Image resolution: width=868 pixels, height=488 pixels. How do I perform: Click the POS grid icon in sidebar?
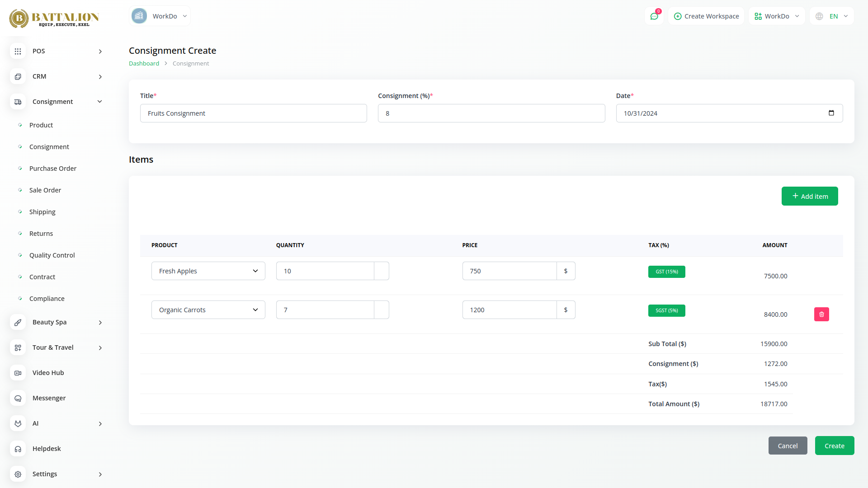click(18, 51)
